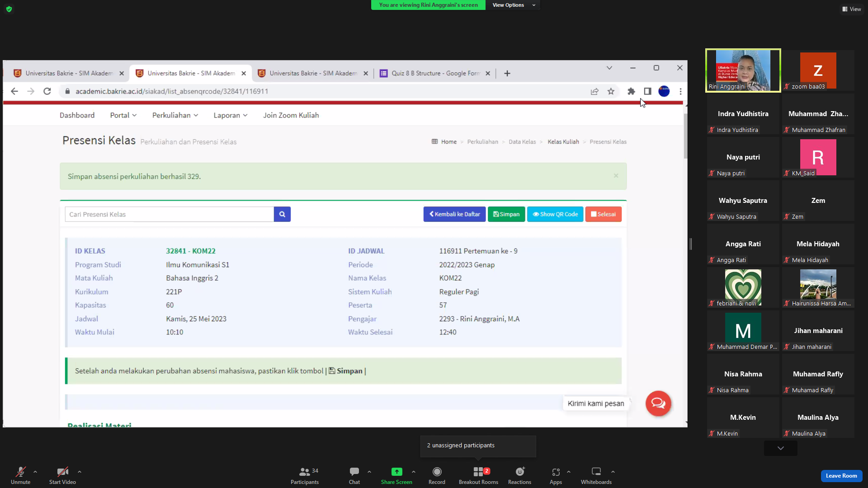Bookmark this page with star icon

(611, 91)
